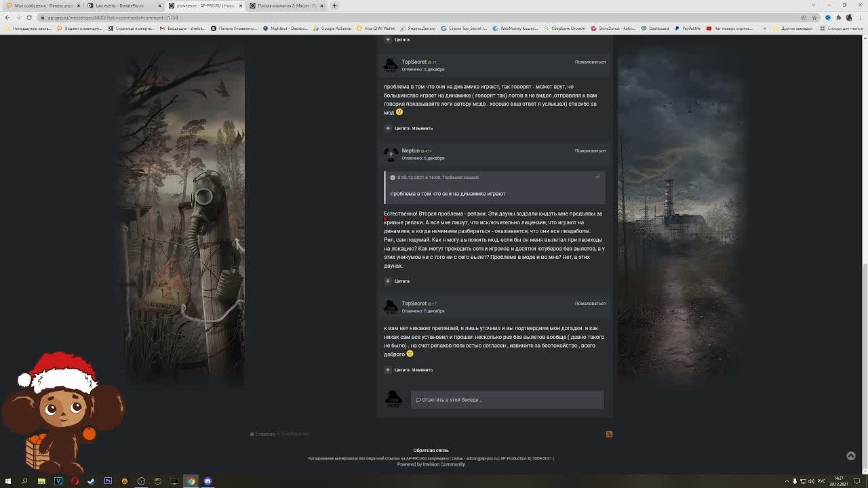Open Discord from the taskbar

[x=208, y=481]
